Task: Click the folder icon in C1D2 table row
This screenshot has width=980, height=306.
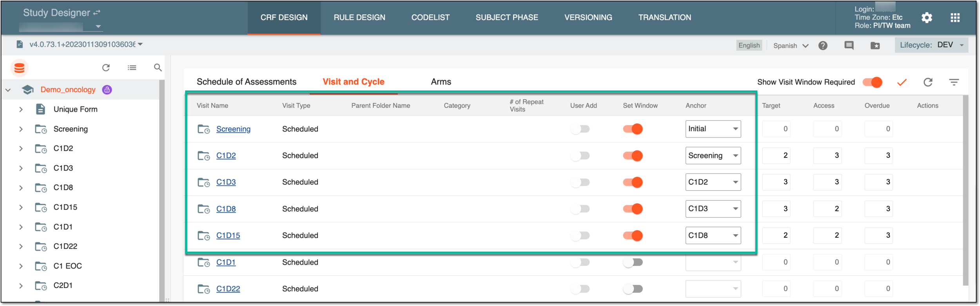Action: (x=203, y=156)
